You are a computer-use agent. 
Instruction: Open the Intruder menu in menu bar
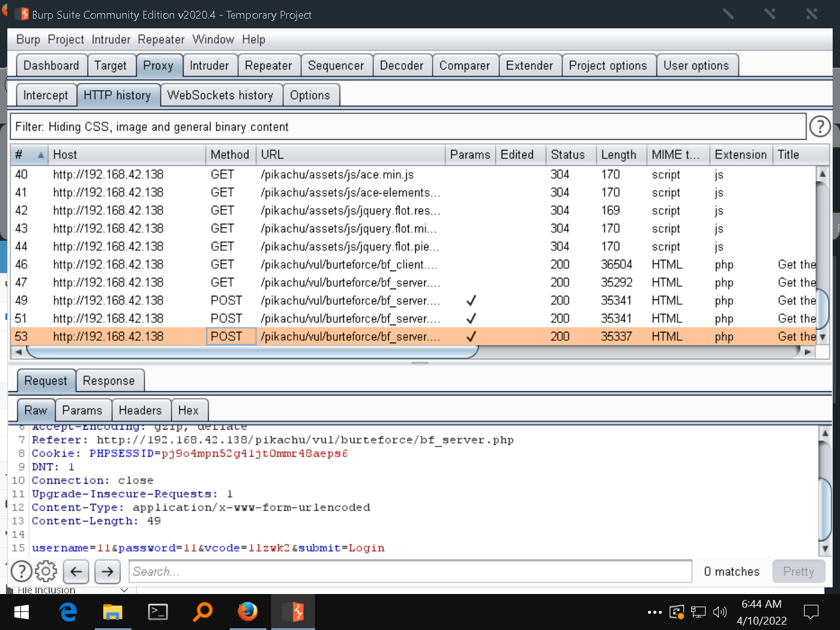click(111, 40)
